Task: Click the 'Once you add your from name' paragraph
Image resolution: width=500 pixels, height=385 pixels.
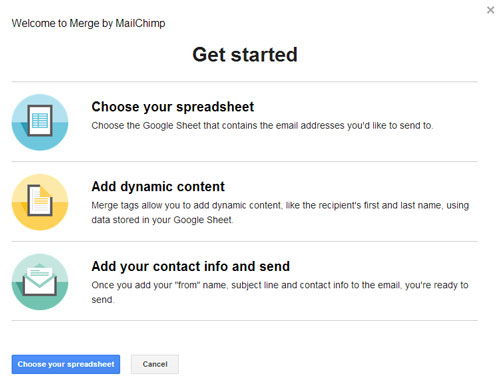Action: [280, 292]
